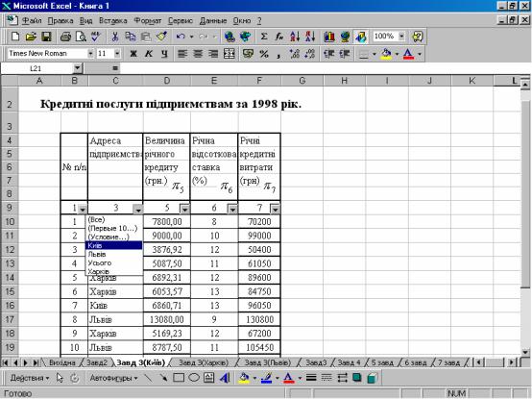Apply the yellow fill color

pyautogui.click(x=386, y=54)
